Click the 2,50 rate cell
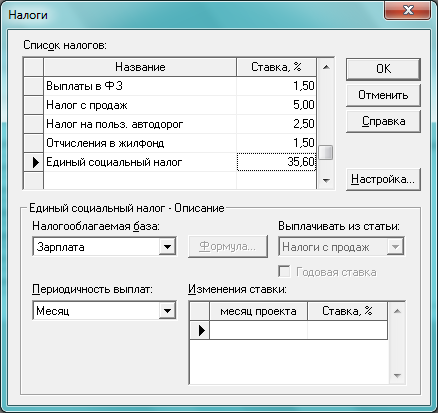This screenshot has height=413, width=438. (x=276, y=124)
